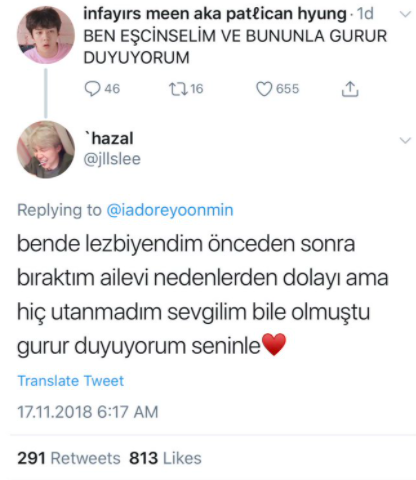Open infayırs meen profile picture
416x480 pixels.
coord(46,35)
